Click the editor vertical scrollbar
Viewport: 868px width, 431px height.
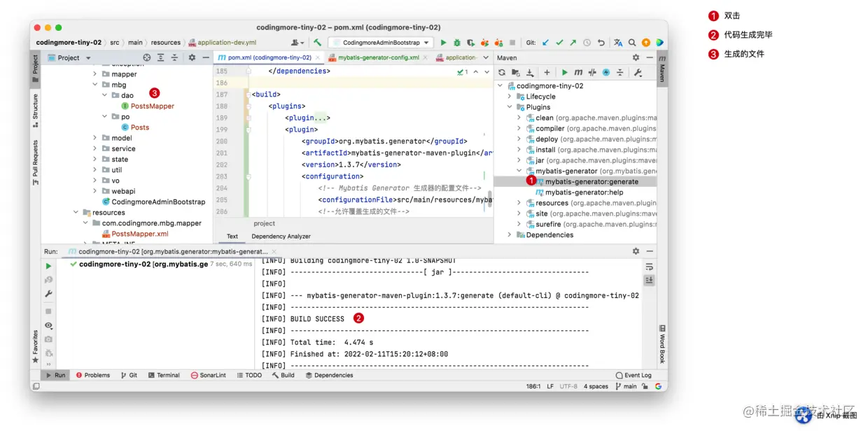[x=490, y=198]
